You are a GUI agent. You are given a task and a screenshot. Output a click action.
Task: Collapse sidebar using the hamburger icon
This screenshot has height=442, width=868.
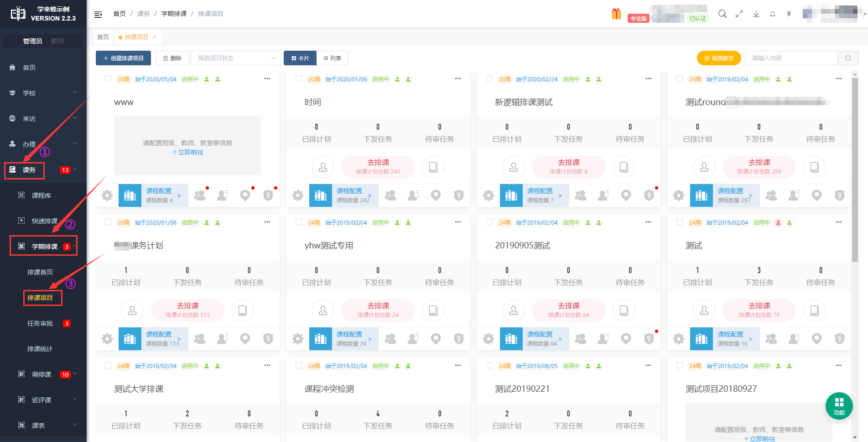tap(98, 14)
